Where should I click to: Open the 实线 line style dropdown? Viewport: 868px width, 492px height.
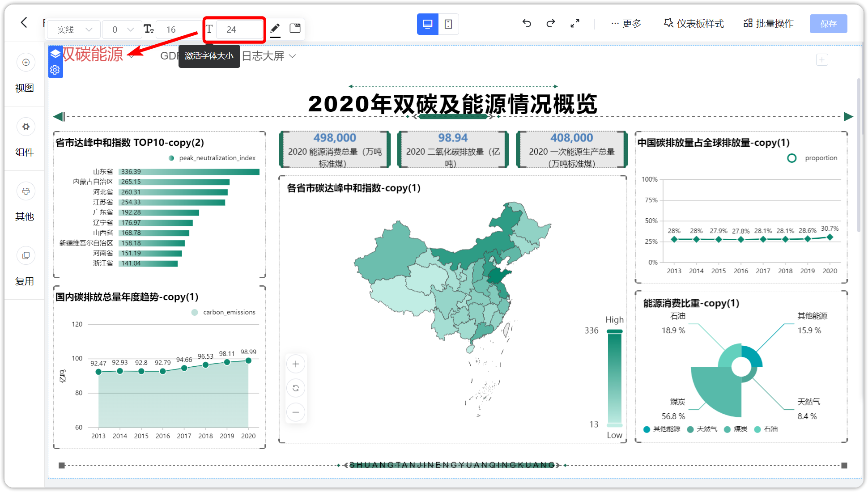[74, 30]
